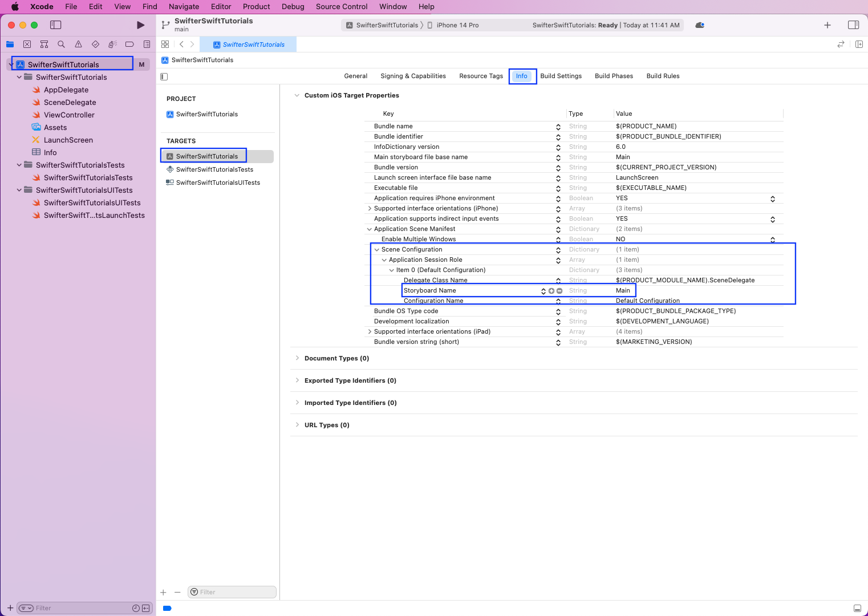Open the Product menu
Screen dimensions: 868x616
(x=257, y=7)
